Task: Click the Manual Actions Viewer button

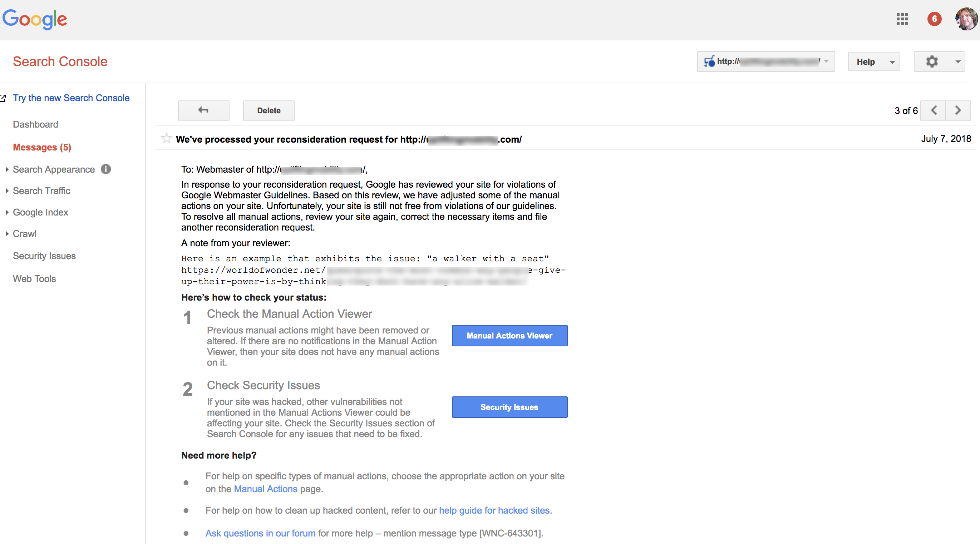Action: 509,336
